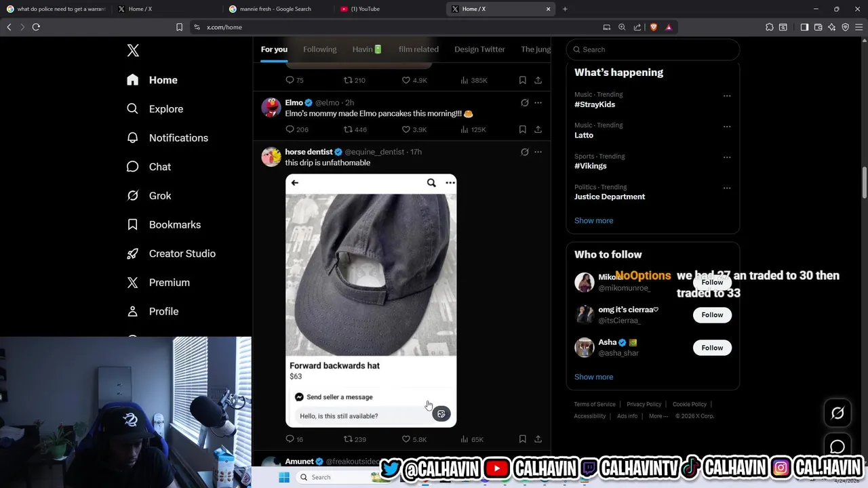Open Bookmarks from the sidebar
This screenshot has width=868, height=488.
tap(163, 224)
